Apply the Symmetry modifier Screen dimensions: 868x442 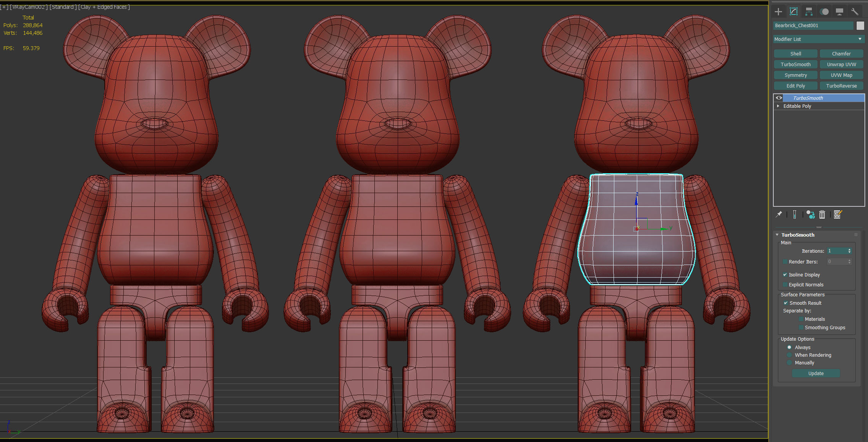pos(795,75)
